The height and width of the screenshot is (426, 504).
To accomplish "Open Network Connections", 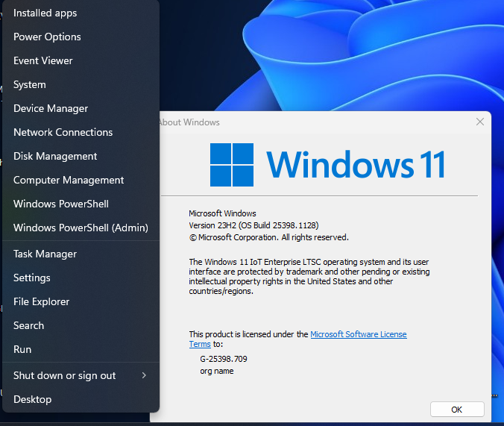I will click(x=81, y=132).
